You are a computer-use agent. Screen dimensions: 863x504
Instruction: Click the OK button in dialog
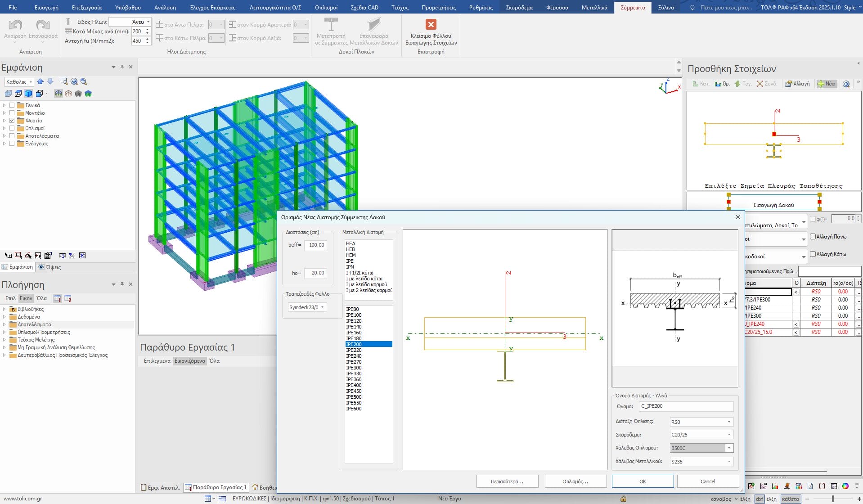point(642,481)
